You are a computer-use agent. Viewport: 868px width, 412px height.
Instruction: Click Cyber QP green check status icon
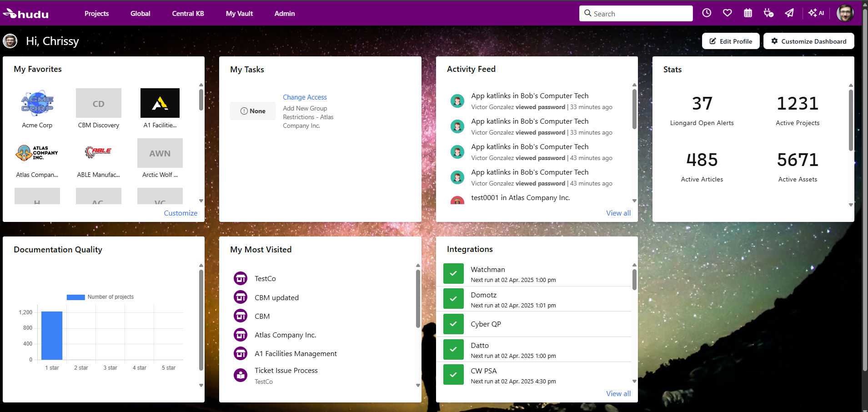pos(453,324)
